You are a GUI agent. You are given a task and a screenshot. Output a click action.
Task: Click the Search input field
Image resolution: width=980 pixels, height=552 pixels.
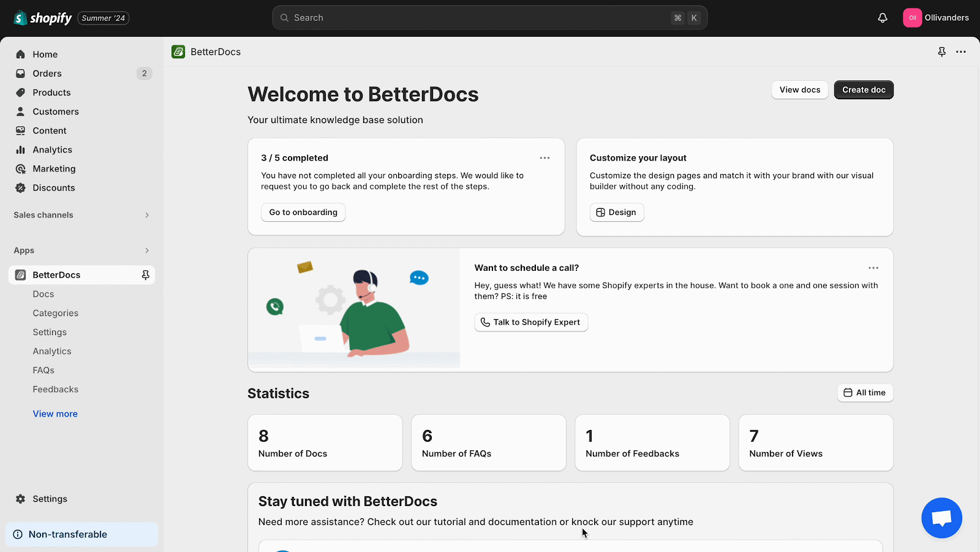point(478,18)
